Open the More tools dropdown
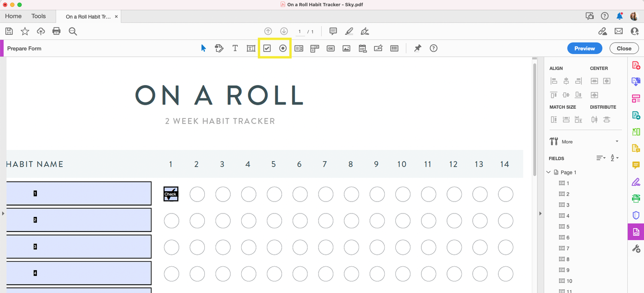The image size is (644, 293). pos(617,141)
